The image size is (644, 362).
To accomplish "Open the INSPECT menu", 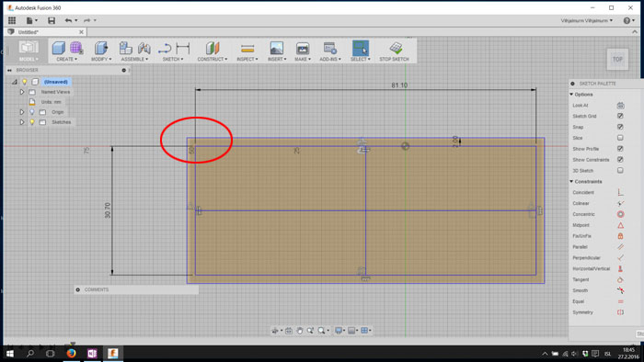I will [x=247, y=60].
